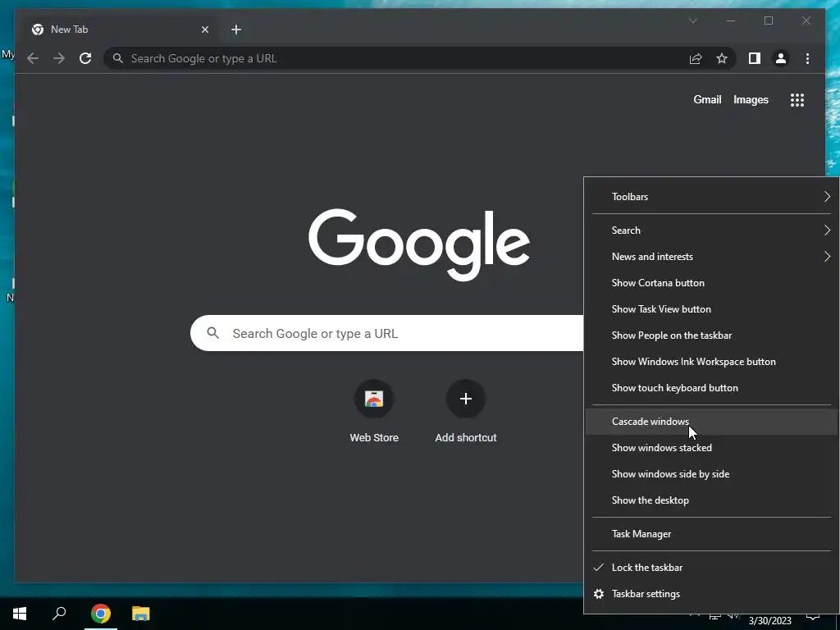Open taskbar search magnifier

(x=59, y=614)
